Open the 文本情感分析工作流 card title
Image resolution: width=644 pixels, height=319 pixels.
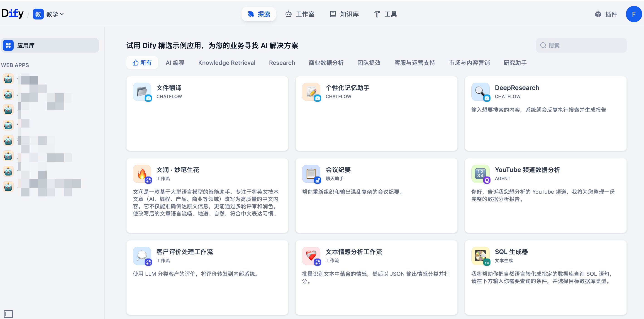coord(354,252)
